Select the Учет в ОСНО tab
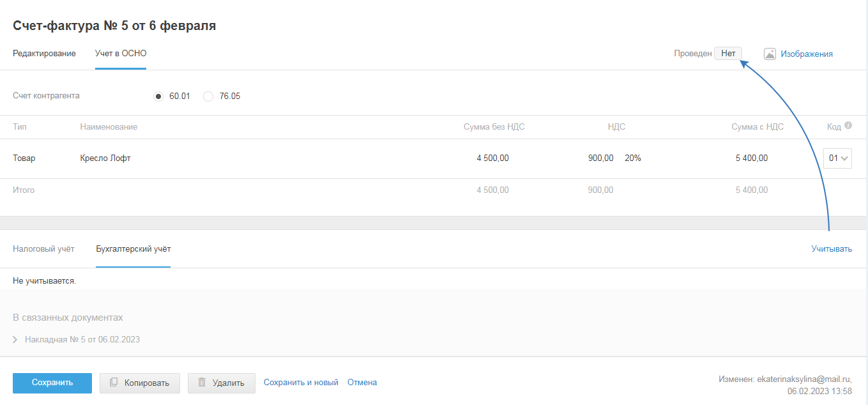Screen dimensions: 868x405 point(121,54)
